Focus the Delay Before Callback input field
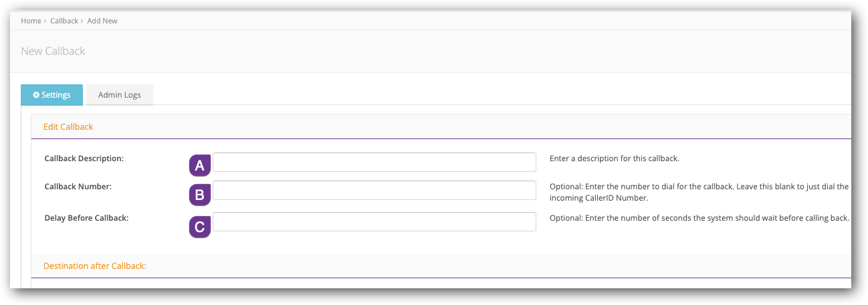The image size is (868, 305). point(374,222)
